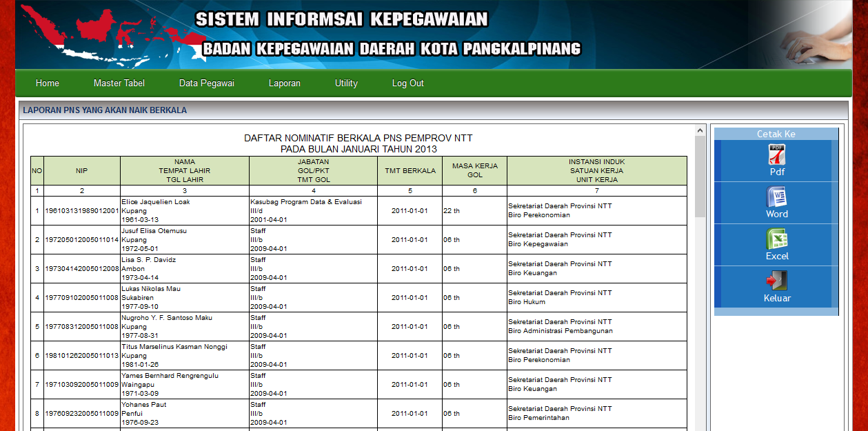Click the name Lisa S. P. Davidz
Screen dimensions: 868x431
[149, 260]
